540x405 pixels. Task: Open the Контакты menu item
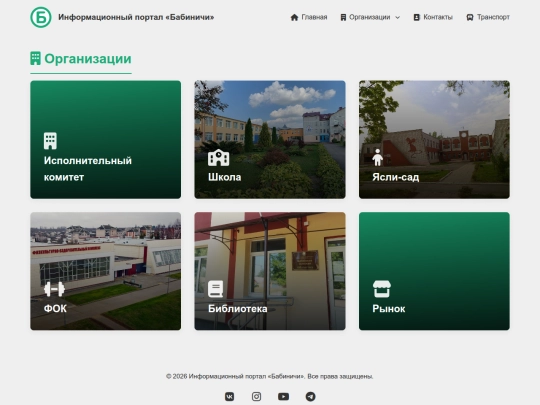click(x=438, y=17)
